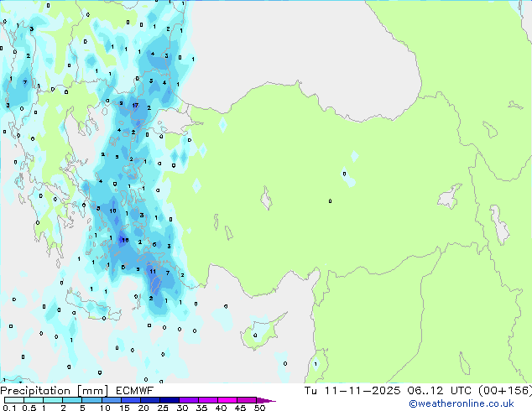Viewport: 532px width, 411px height.
Task: Click the above-50 arrow tip of the legend
Action: coord(266,400)
